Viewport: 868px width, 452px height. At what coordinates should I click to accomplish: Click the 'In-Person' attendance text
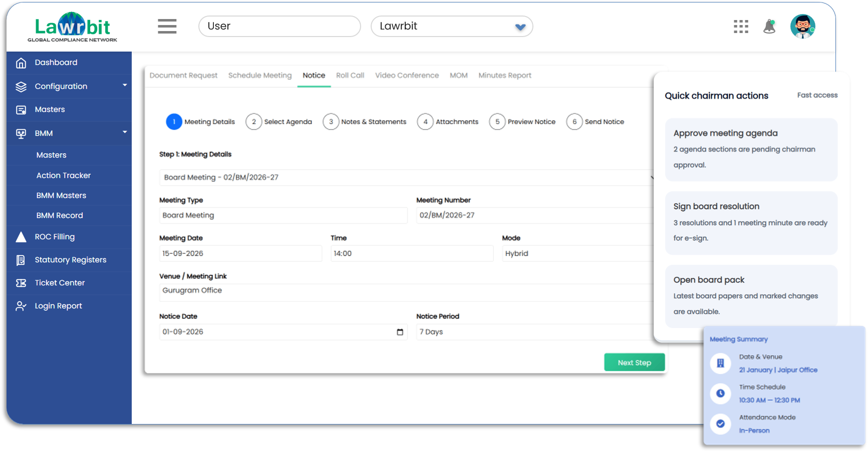click(754, 431)
